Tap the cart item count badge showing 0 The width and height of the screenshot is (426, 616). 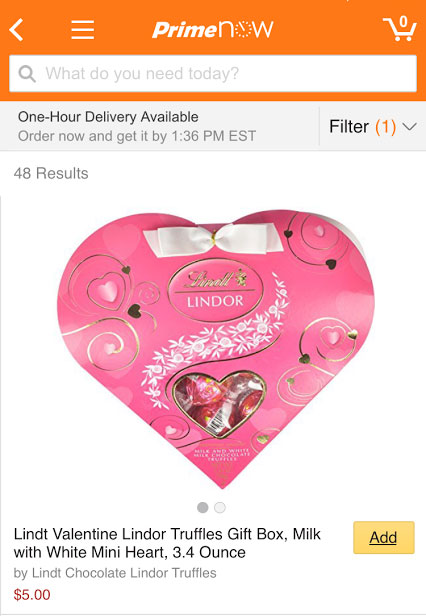[403, 22]
